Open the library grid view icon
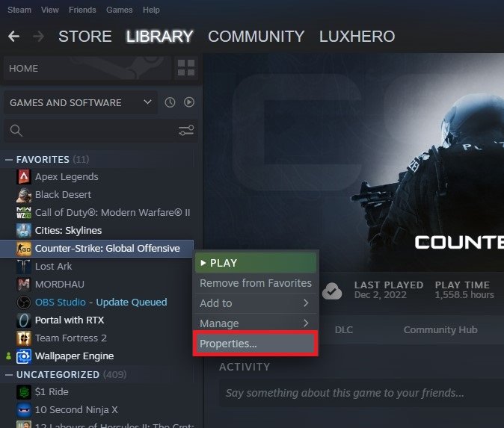This screenshot has width=504, height=428. pos(186,68)
